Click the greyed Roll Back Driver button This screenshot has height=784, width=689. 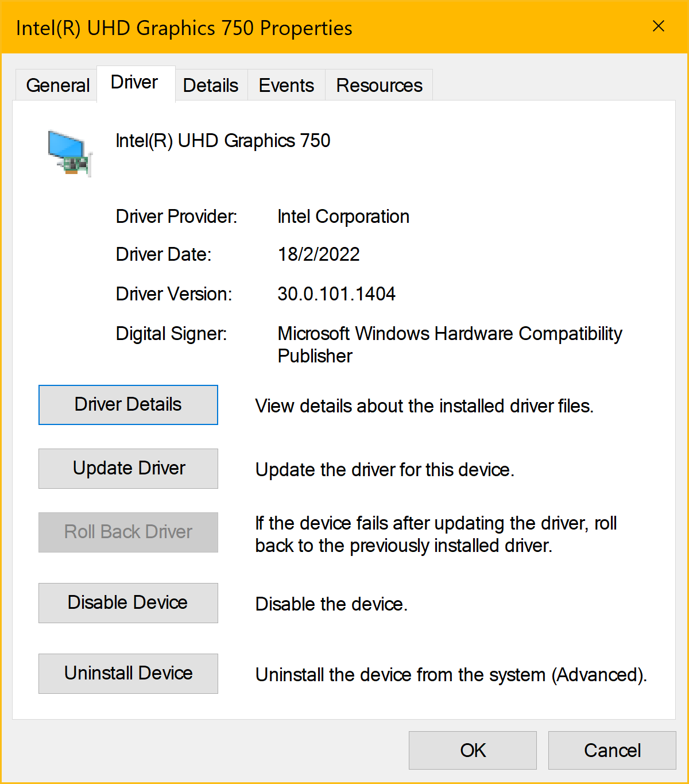tap(128, 532)
